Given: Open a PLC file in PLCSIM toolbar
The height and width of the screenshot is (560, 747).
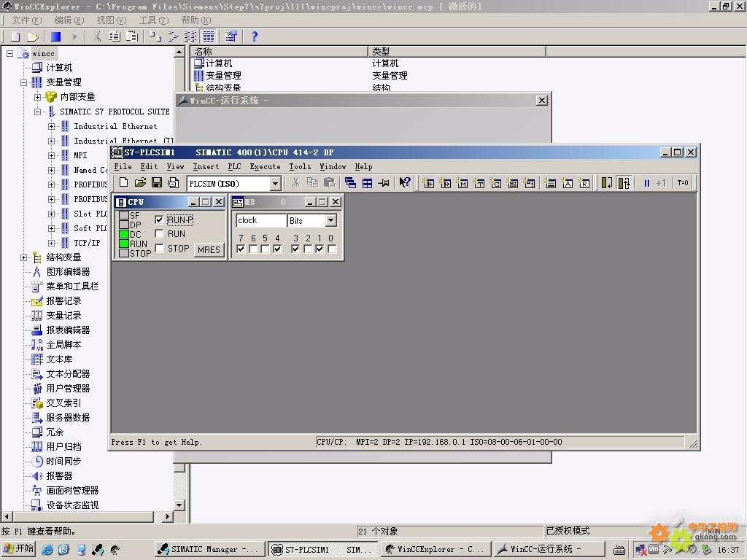Looking at the screenshot, I should point(140,182).
